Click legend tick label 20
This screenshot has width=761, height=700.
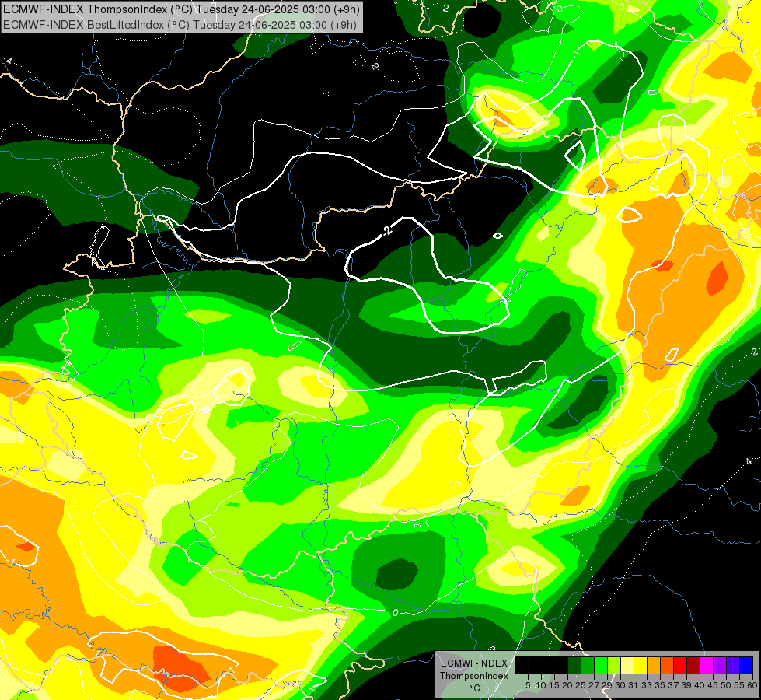567,685
